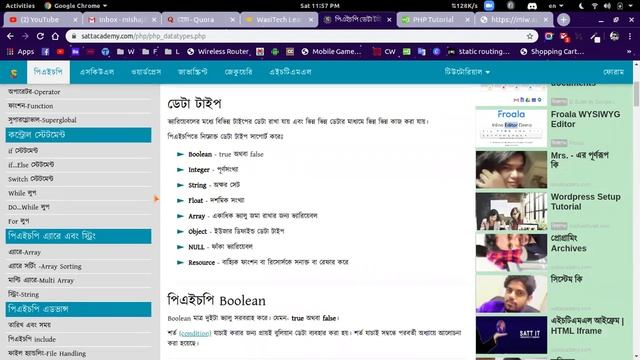Screen dimensions: 640x360
Task: Open the Mobile Game bookmark
Action: [331, 52]
